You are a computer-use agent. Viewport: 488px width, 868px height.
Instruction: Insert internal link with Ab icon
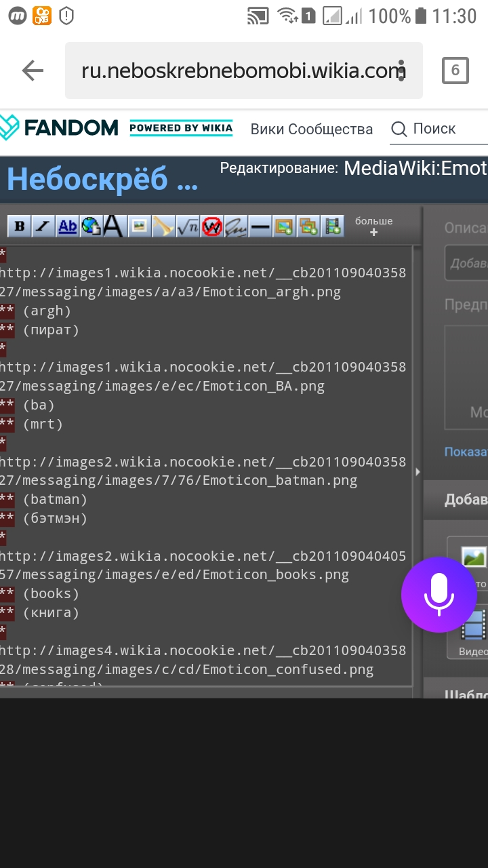tap(67, 226)
